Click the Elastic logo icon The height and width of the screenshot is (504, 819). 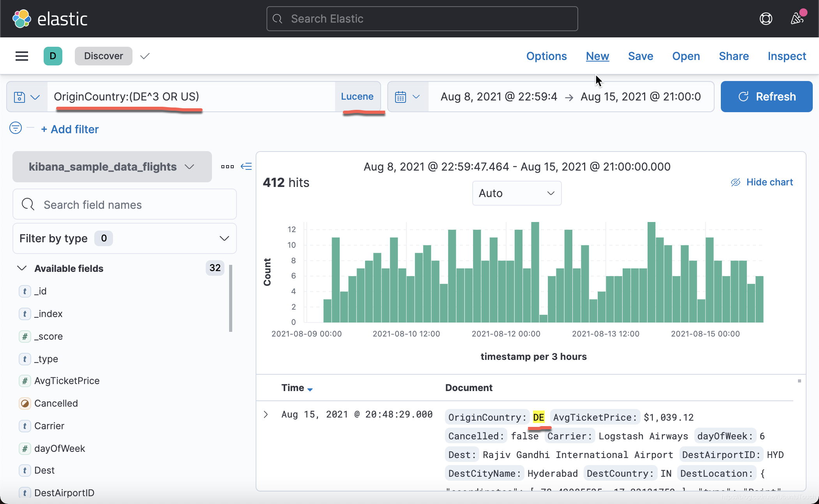(22, 19)
